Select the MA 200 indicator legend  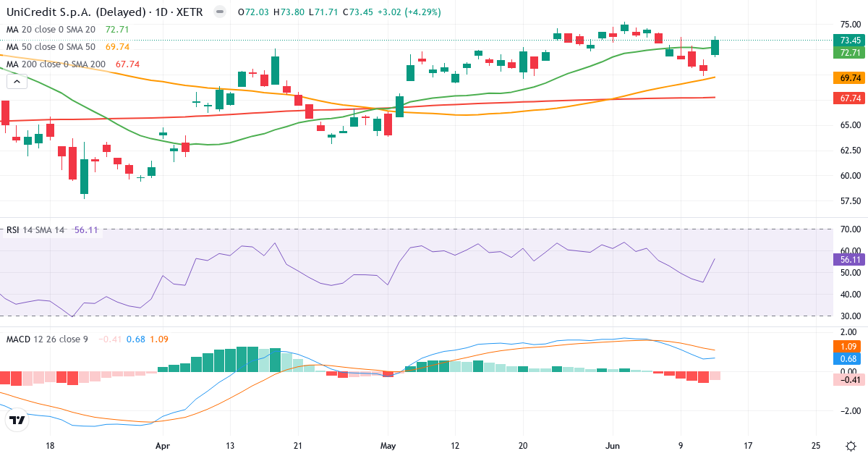(x=73, y=64)
